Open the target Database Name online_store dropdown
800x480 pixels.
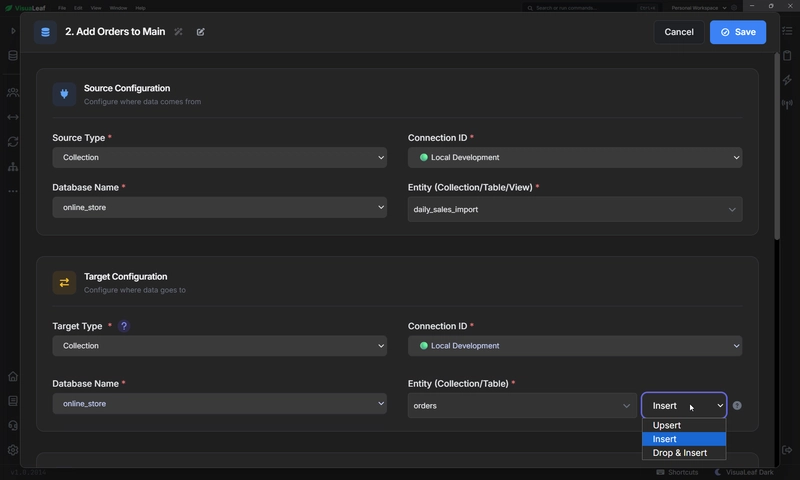[x=219, y=403]
